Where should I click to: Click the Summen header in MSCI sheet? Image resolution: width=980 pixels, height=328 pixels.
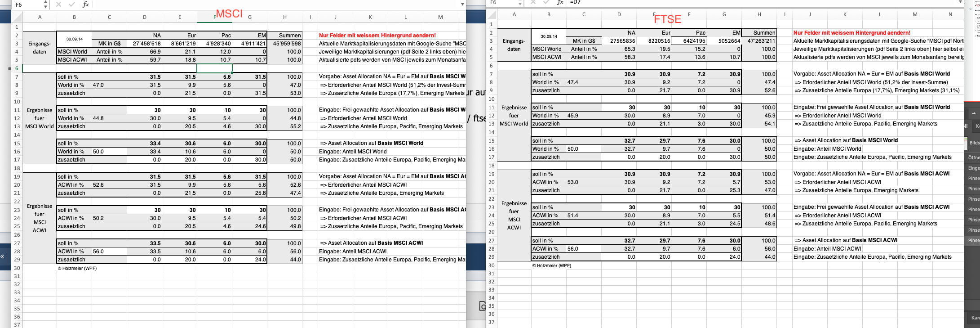(284, 36)
